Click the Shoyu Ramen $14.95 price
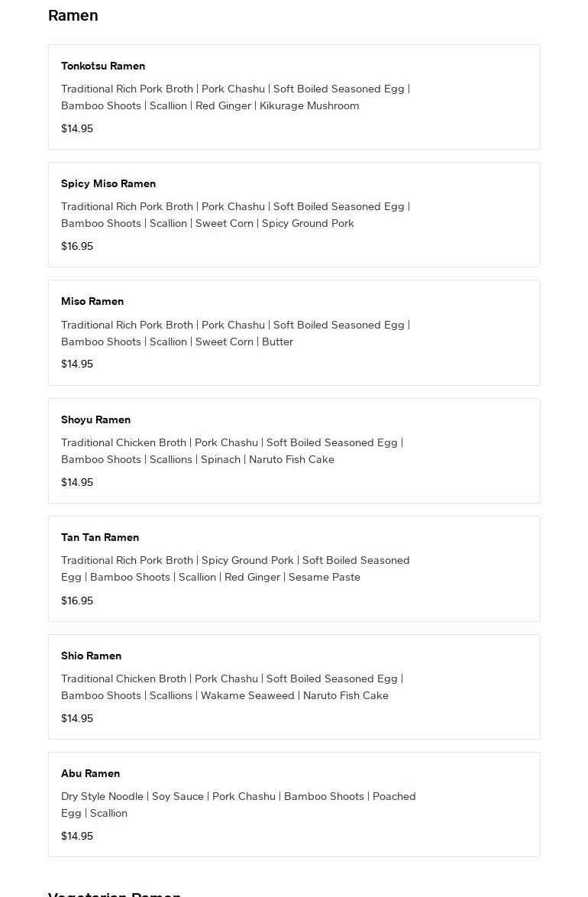588x897 pixels. (x=77, y=481)
